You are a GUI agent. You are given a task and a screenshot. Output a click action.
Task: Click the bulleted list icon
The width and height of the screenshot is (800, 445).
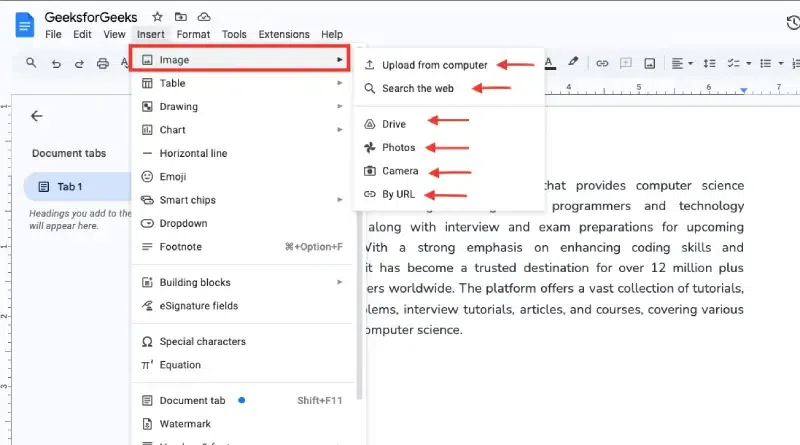pyautogui.click(x=765, y=63)
